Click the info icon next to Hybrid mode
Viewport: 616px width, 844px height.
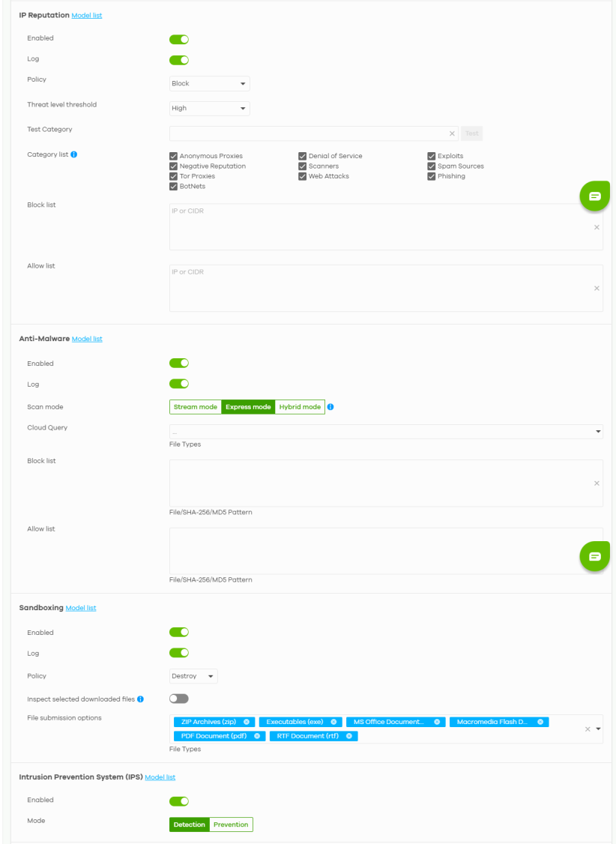330,407
